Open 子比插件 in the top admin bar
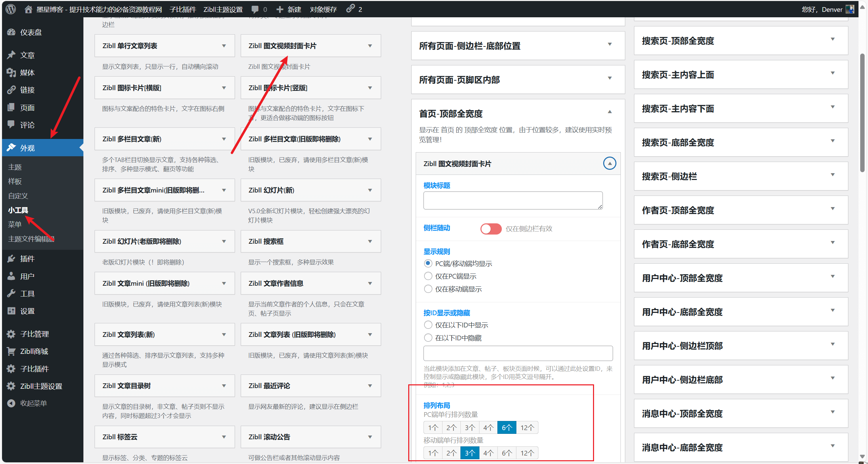Screen dimensions: 868x464 (183, 9)
